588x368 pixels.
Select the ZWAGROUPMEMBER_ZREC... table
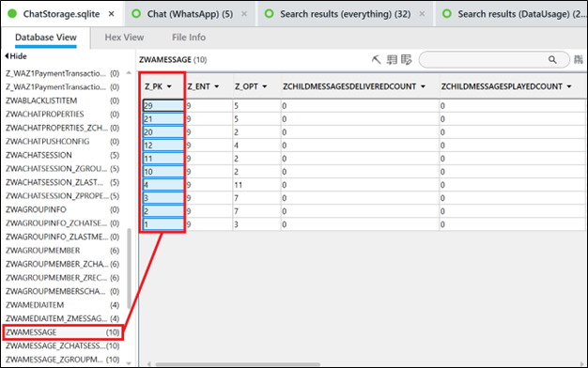[63, 278]
